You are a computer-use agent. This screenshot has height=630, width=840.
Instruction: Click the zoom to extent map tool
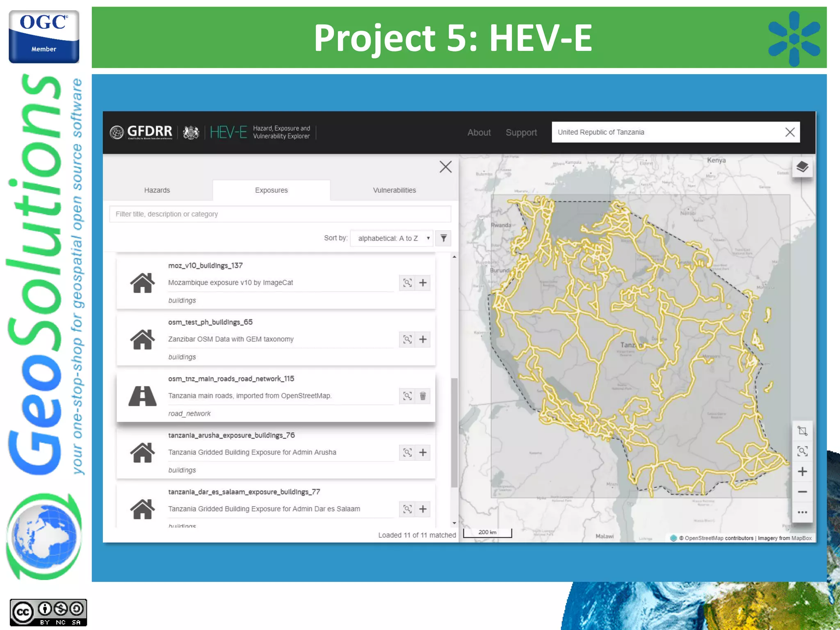[802, 451]
